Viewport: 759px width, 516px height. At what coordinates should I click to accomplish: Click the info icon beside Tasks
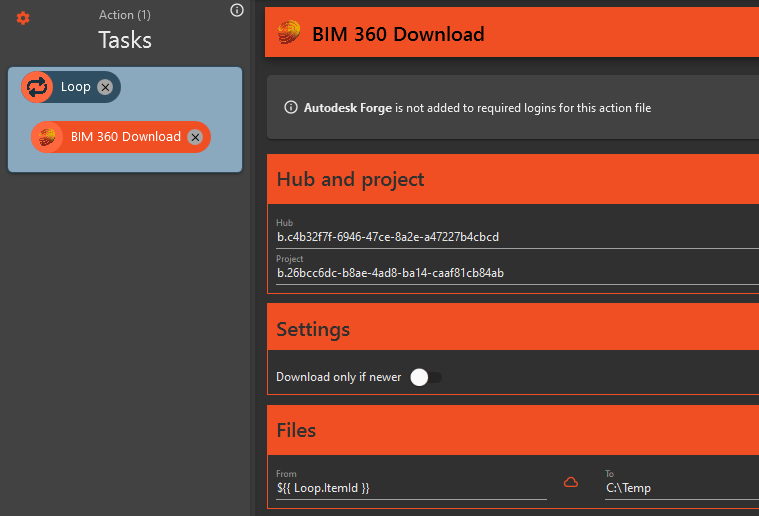tap(237, 10)
